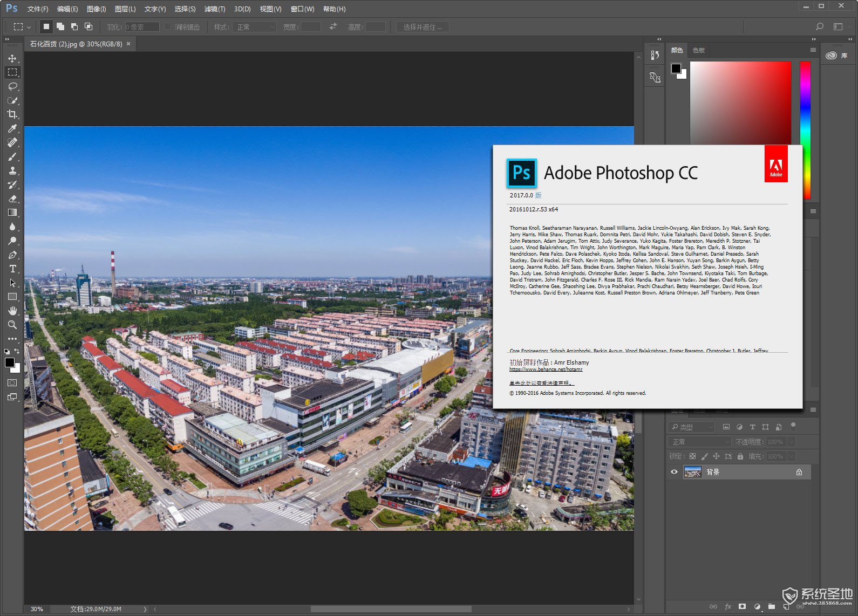Choose New selection mode in options bar

click(46, 26)
